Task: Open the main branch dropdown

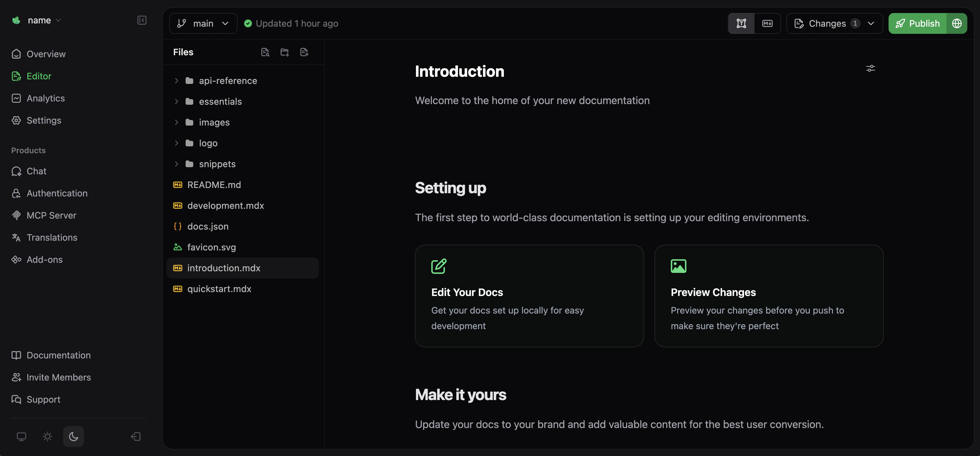Action: pos(203,23)
